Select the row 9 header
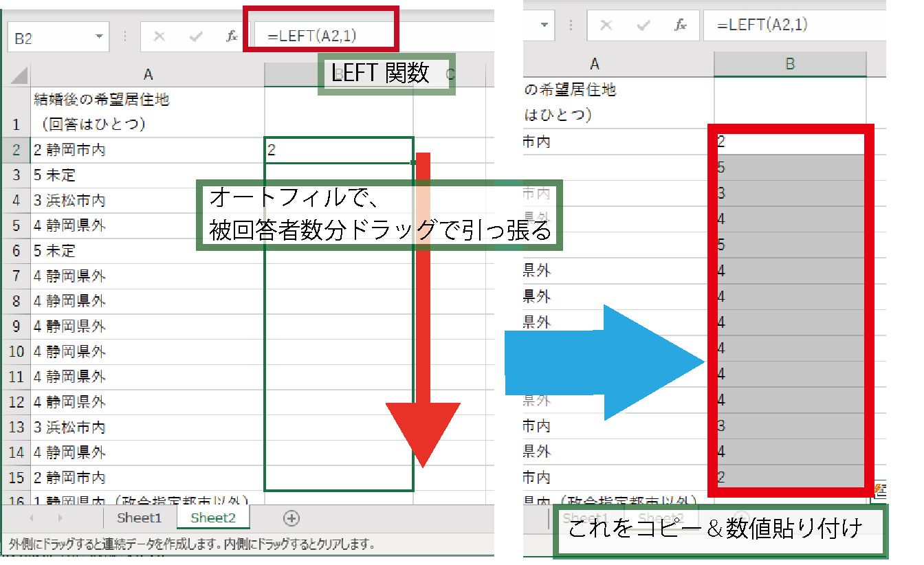The width and height of the screenshot is (924, 565). click(16, 326)
